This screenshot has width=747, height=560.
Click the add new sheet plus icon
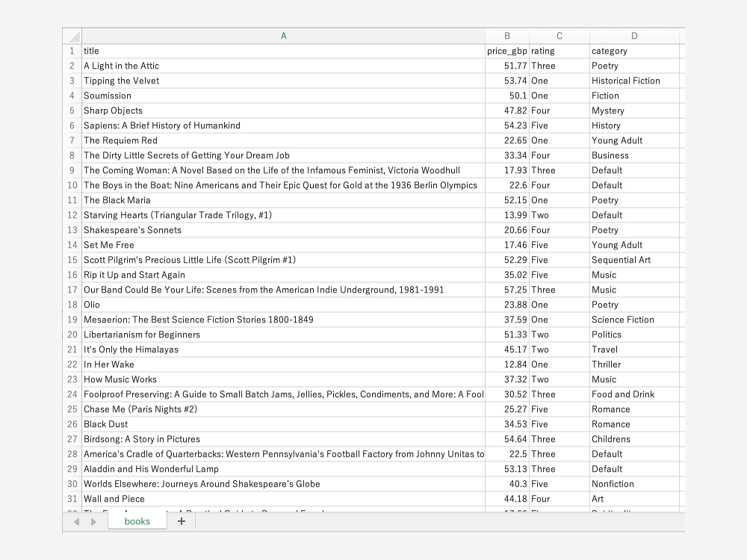point(181,521)
